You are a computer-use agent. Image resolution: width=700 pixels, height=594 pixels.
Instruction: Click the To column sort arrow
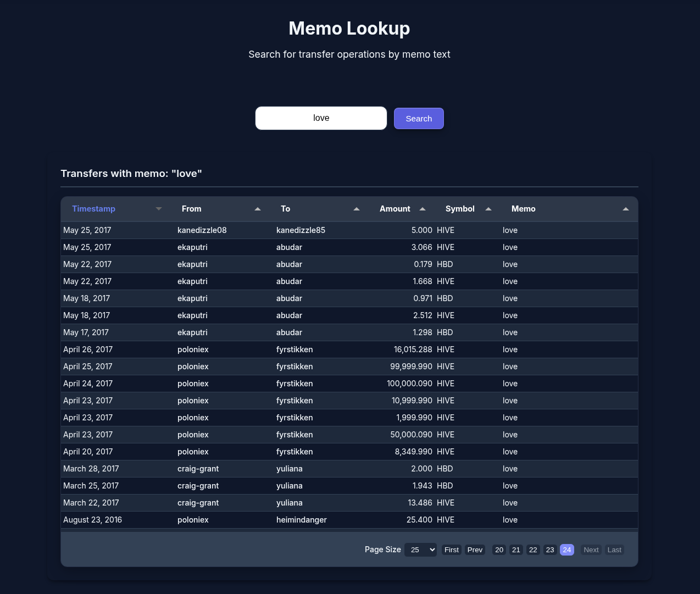point(357,209)
